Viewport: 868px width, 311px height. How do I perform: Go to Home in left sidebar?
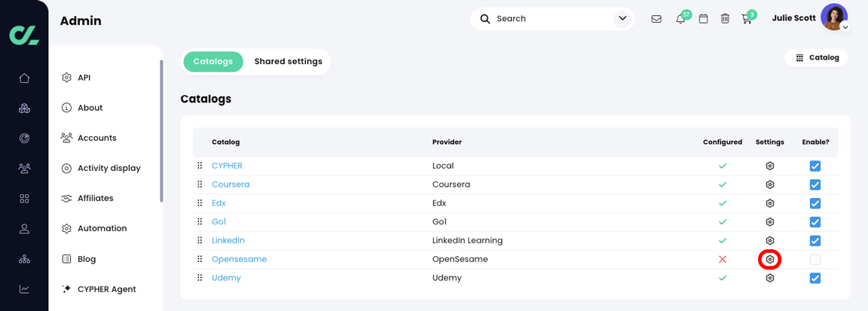point(24,78)
